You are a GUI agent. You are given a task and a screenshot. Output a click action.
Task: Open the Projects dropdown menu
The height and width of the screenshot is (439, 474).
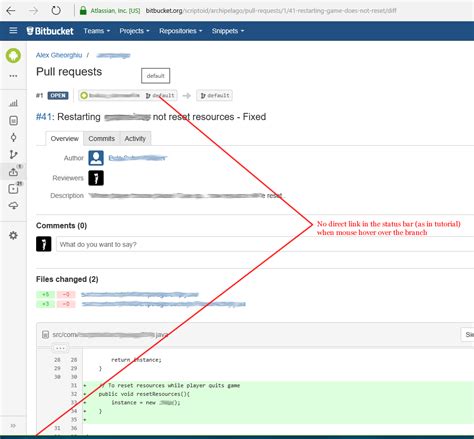coord(134,31)
